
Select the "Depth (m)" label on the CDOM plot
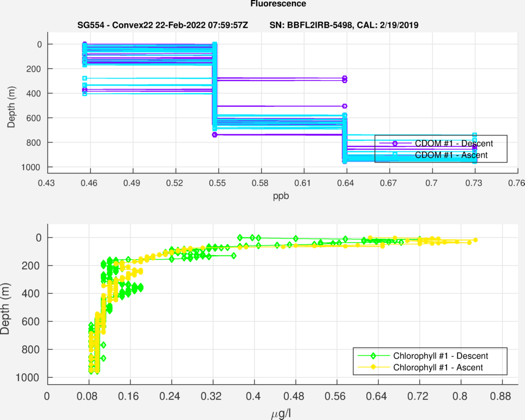[x=11, y=106]
